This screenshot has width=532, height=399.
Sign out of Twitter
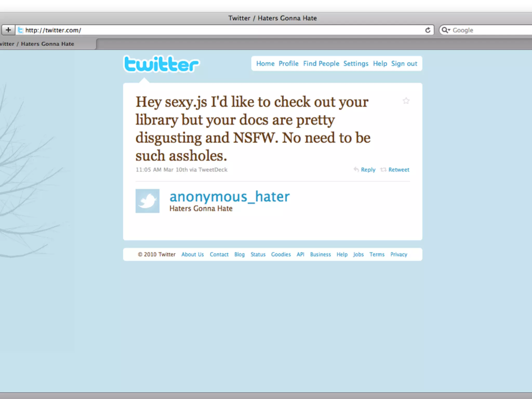pyautogui.click(x=404, y=64)
